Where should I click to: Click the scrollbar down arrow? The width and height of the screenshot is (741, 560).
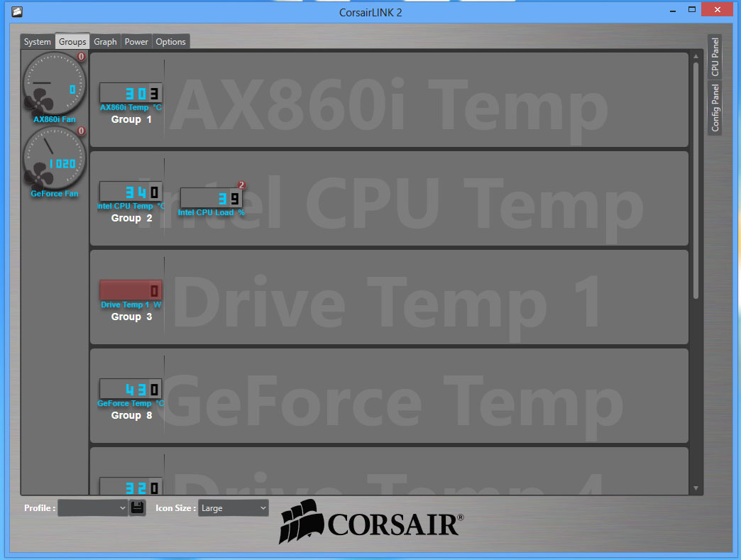pos(696,488)
